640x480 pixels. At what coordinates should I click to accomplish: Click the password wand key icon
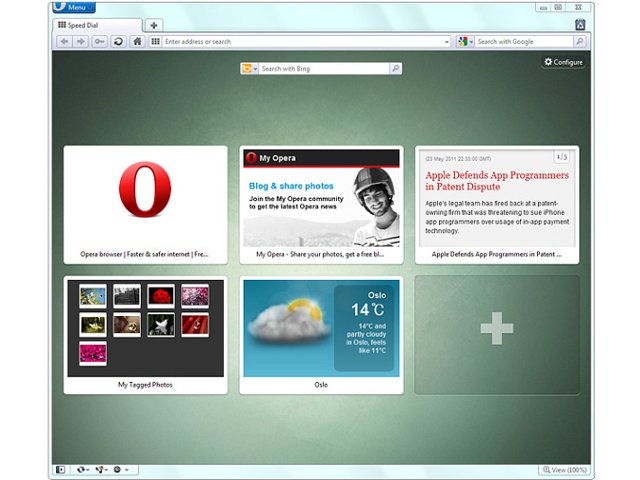(100, 42)
